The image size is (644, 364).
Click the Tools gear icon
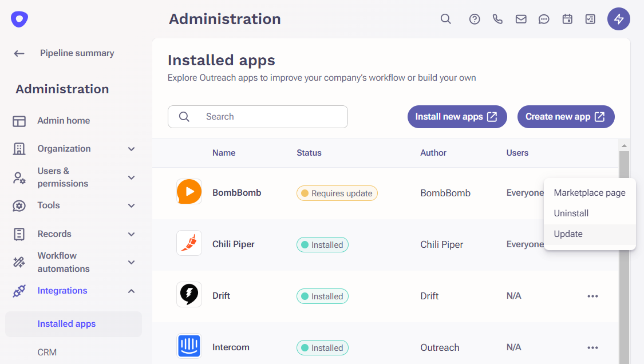[19, 205]
